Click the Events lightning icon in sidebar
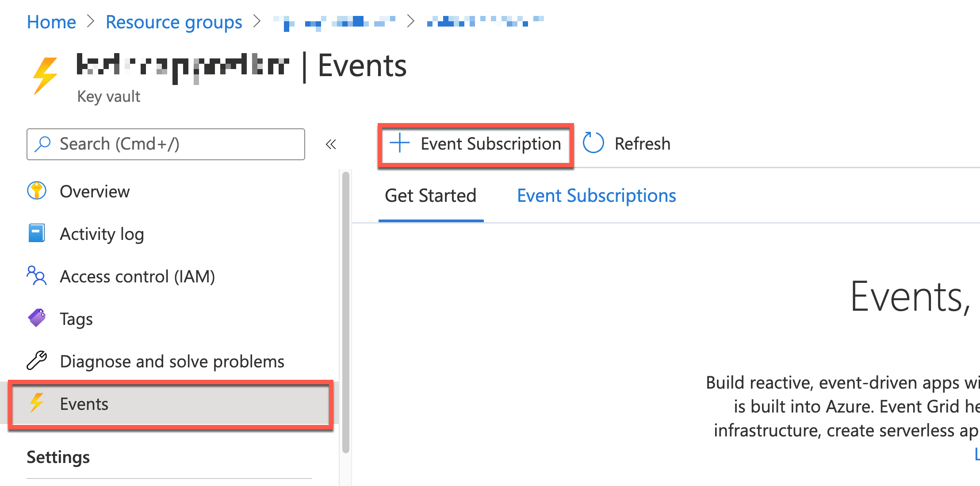 37,403
